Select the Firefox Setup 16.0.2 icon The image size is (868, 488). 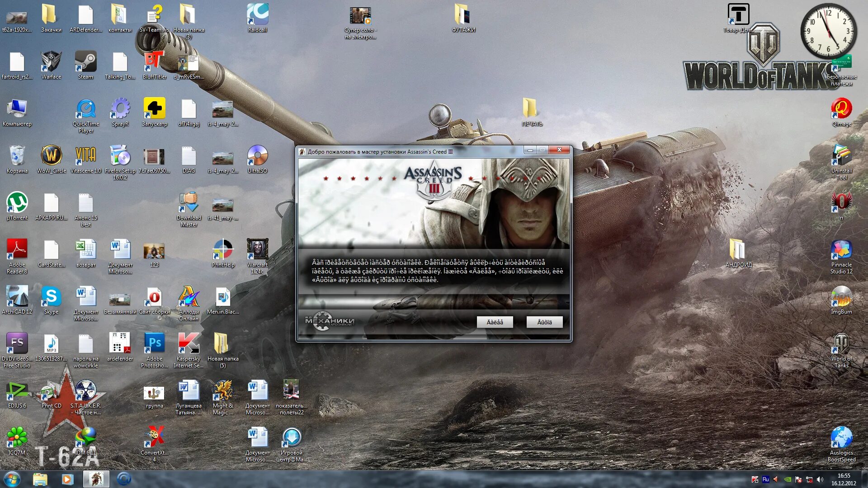(120, 163)
